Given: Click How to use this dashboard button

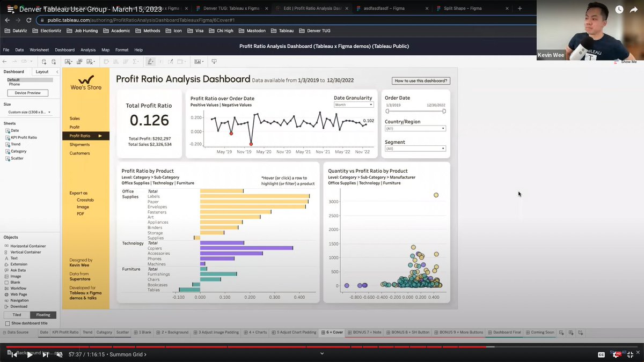Looking at the screenshot, I should 421,81.
